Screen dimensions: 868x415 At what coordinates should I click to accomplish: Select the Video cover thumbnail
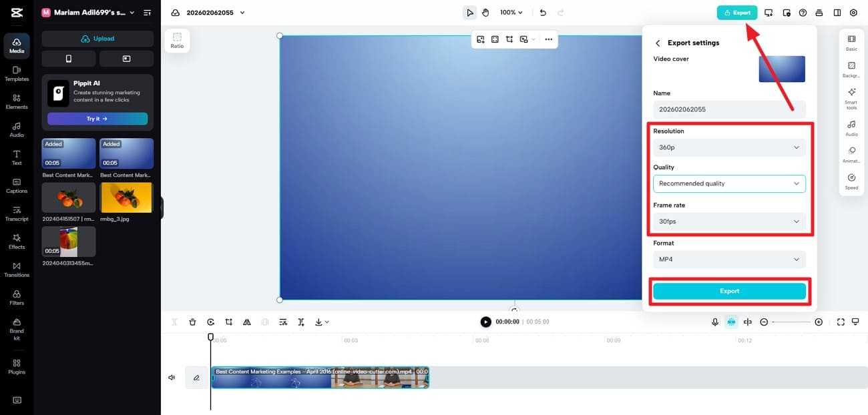pos(782,69)
